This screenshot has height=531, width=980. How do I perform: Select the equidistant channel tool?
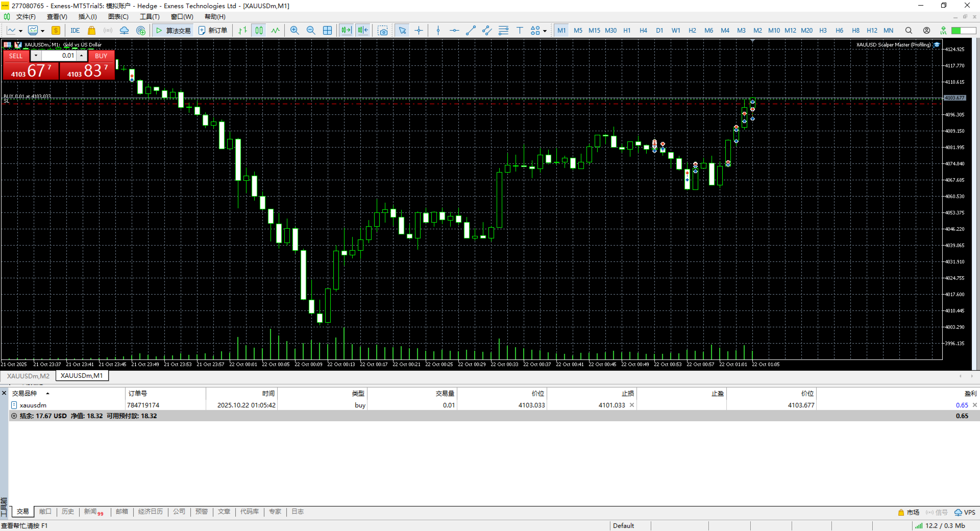(487, 31)
